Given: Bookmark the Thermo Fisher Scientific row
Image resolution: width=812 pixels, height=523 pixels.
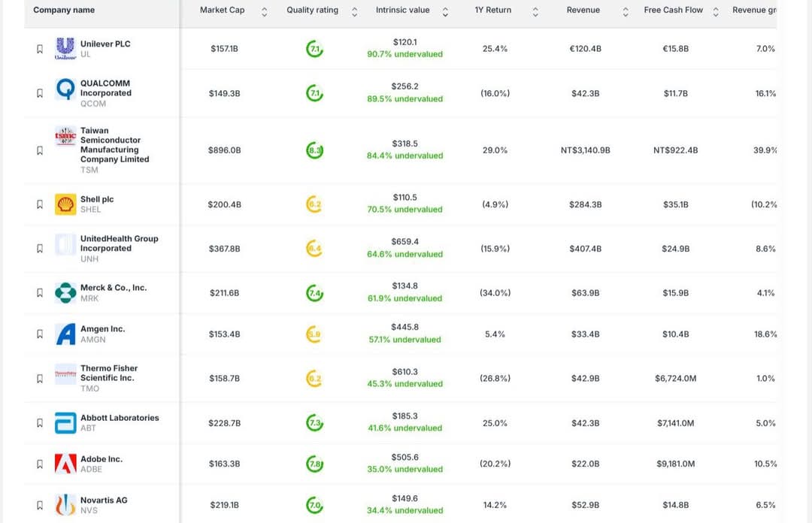Looking at the screenshot, I should tap(40, 379).
